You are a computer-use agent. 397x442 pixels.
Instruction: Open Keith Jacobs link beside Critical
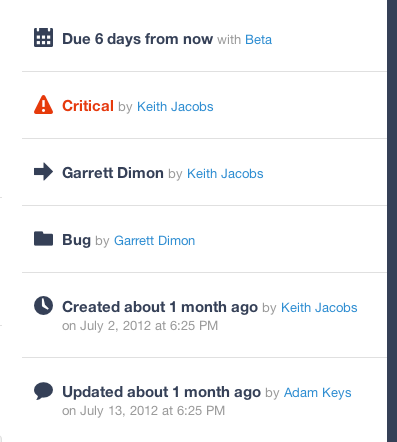[175, 107]
